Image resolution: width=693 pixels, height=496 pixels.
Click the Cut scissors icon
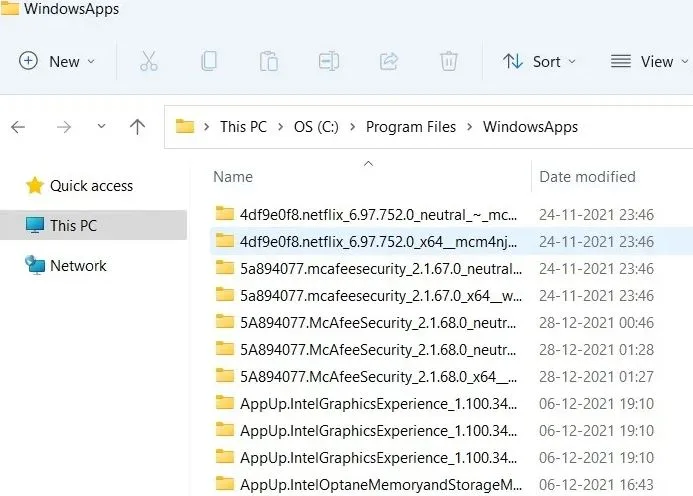(148, 61)
